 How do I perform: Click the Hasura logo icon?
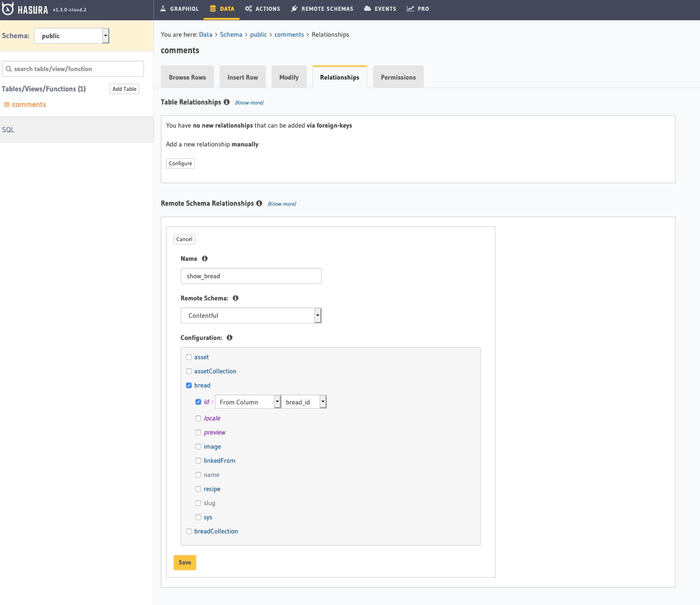coord(8,9)
